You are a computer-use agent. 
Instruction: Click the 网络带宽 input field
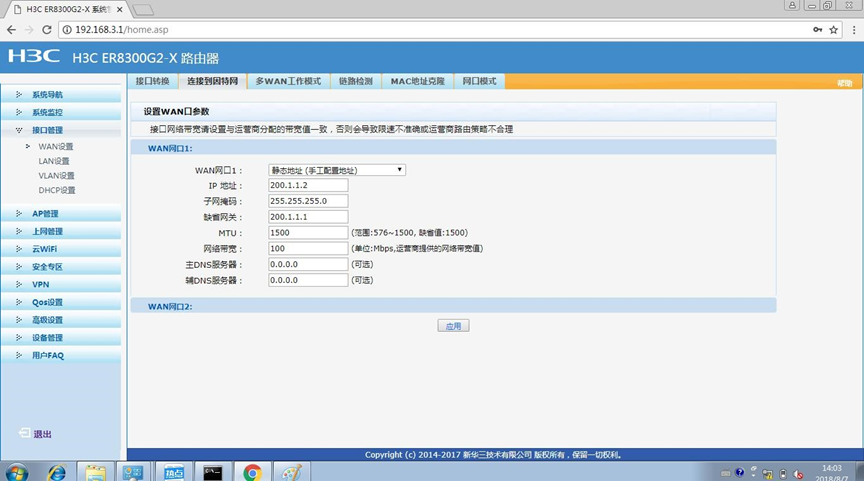tap(308, 248)
